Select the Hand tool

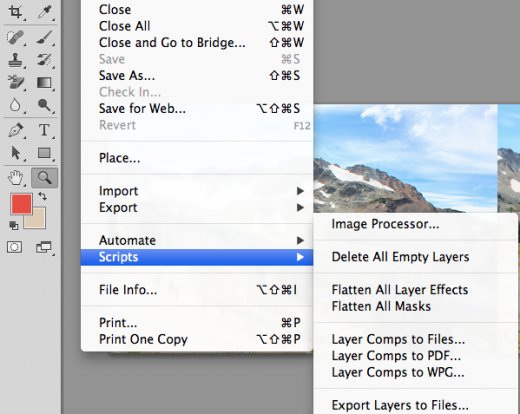pyautogui.click(x=15, y=177)
